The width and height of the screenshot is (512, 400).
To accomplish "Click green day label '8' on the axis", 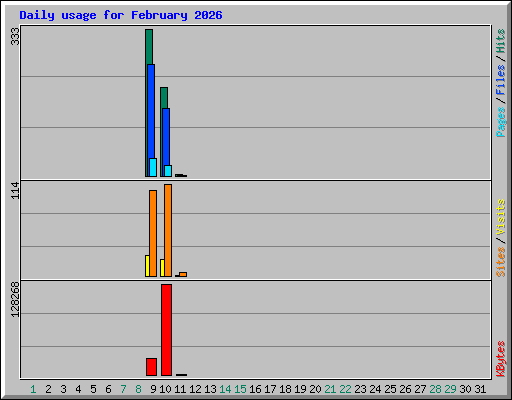I will click(138, 389).
